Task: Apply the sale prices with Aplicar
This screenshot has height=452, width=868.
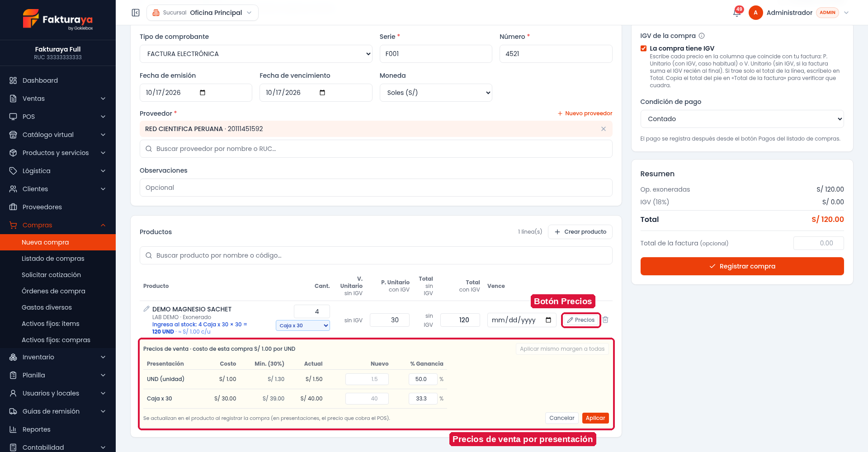Action: pos(595,418)
